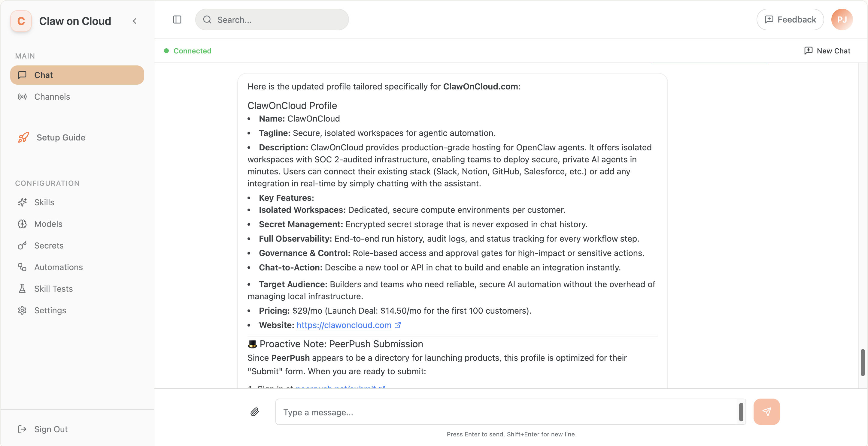This screenshot has width=868, height=446.
Task: Open the clawoncloud.com website link
Action: tap(343, 325)
